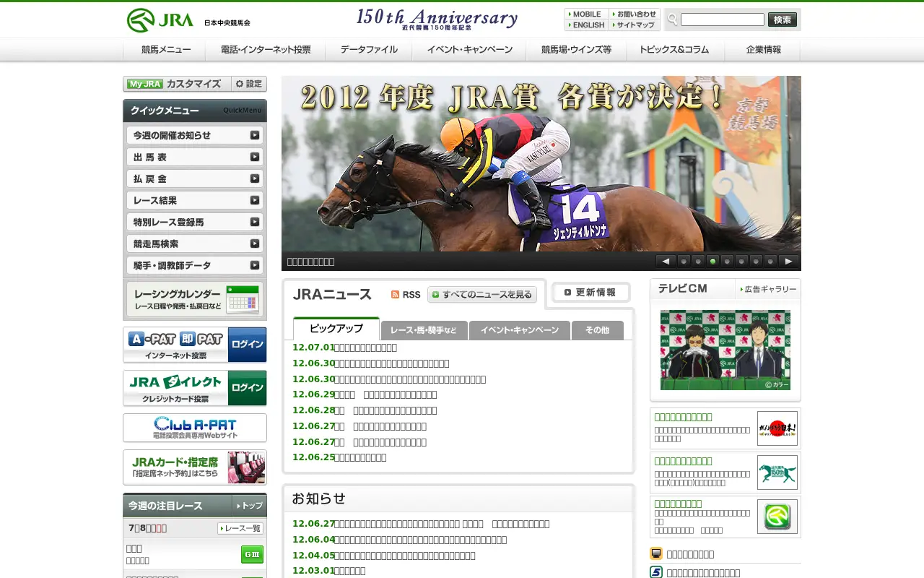Open 設定 settings gear button
This screenshot has width=924, height=578.
click(x=249, y=84)
